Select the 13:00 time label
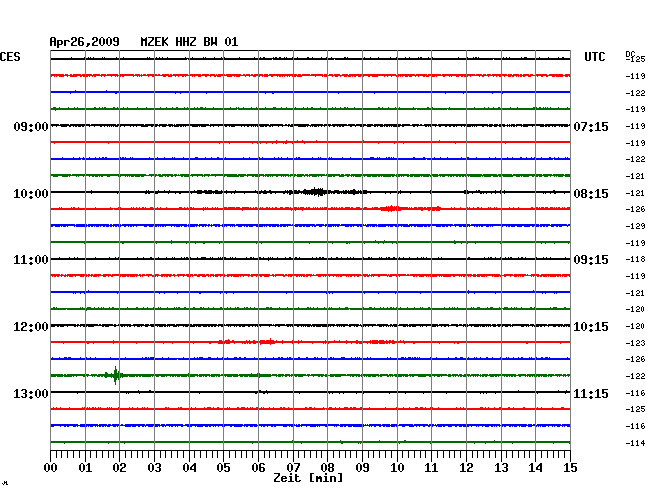This screenshot has width=650, height=494. click(31, 394)
